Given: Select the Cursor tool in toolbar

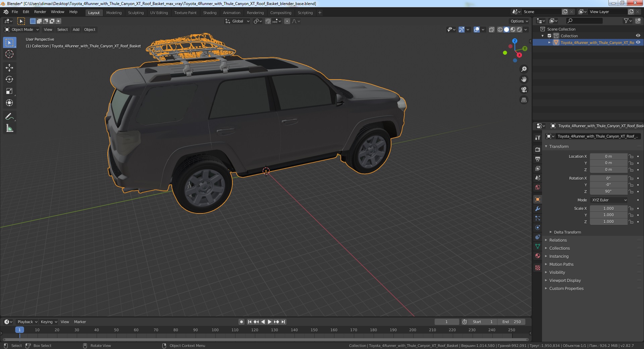Looking at the screenshot, I should (9, 54).
